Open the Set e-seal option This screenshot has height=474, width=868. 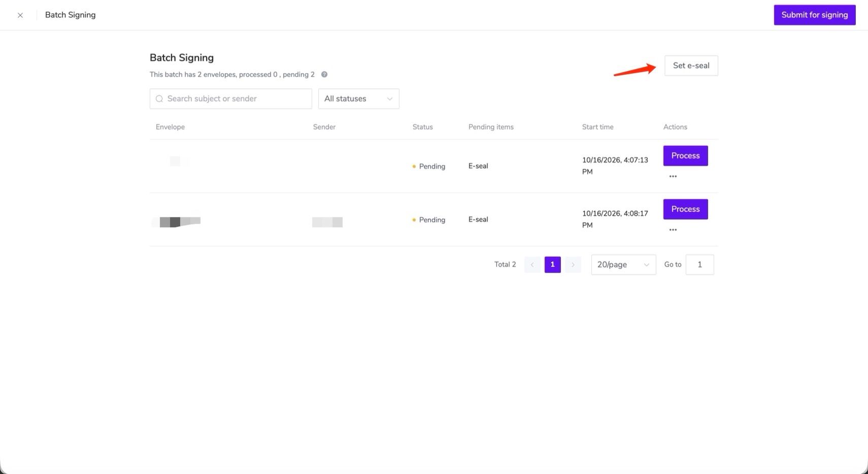click(691, 66)
